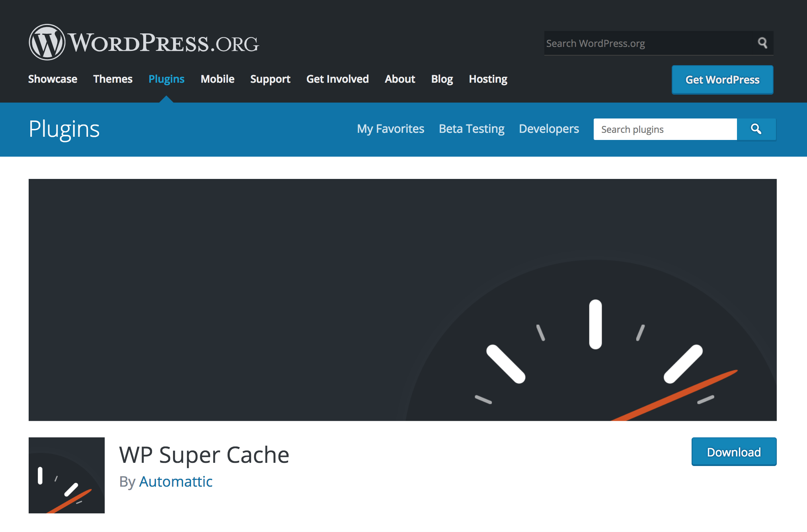Go to the Blog
This screenshot has height=532, width=807.
click(442, 79)
